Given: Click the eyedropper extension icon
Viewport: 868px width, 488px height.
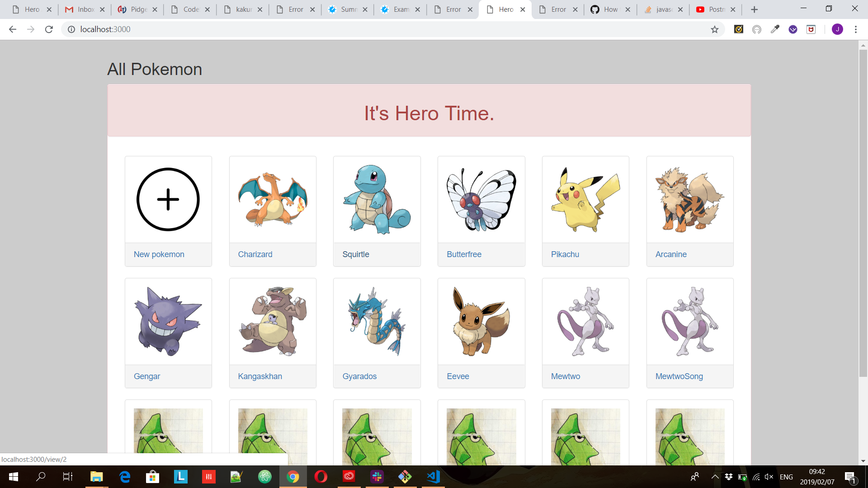Looking at the screenshot, I should click(775, 29).
